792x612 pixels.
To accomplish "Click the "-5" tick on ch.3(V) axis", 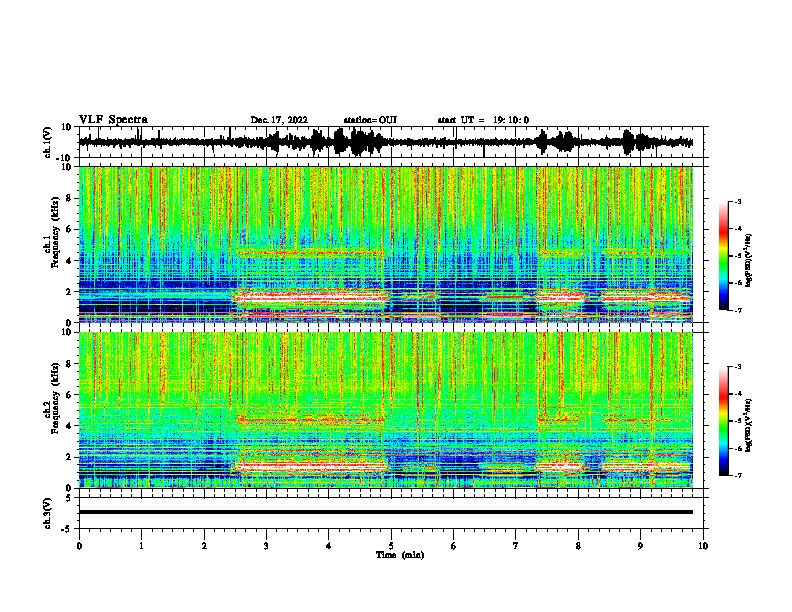I will (67, 529).
